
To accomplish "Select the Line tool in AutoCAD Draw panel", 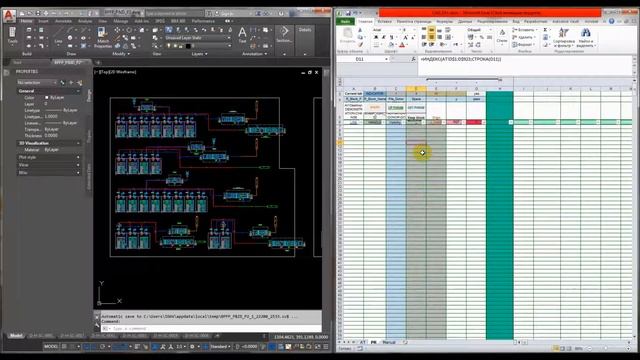I will 58,36.
